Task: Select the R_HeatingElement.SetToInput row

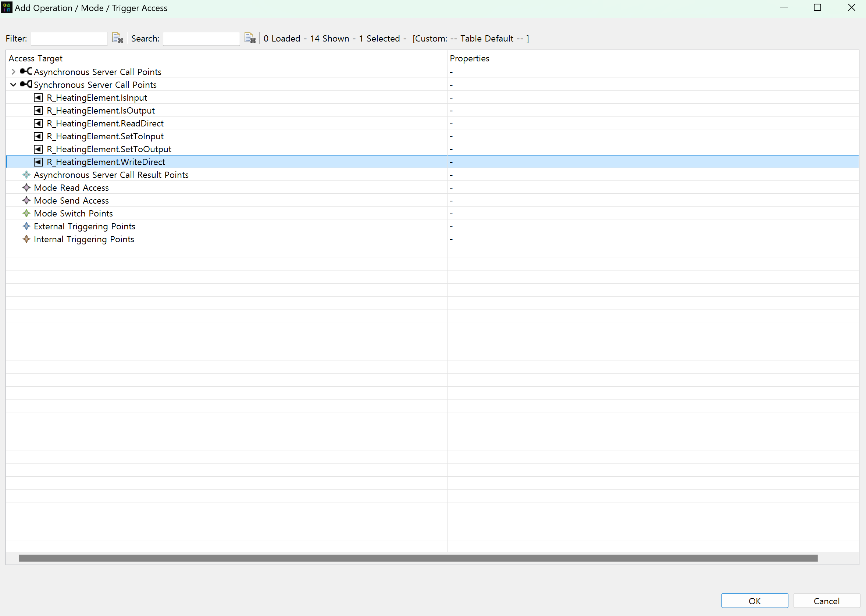Action: pyautogui.click(x=432, y=136)
